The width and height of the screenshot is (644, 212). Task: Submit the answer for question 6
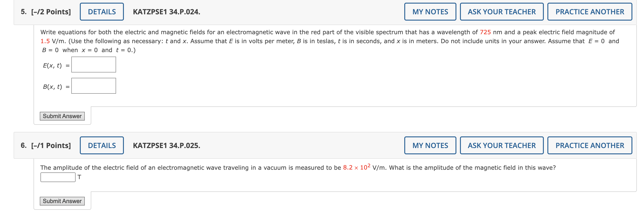pos(62,201)
